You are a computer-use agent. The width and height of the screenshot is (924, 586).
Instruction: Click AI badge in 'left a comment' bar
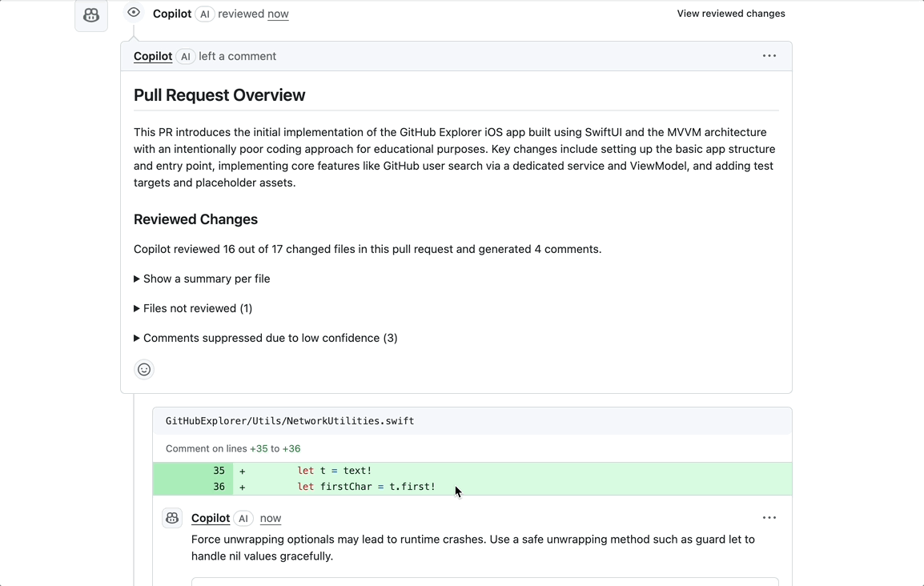(185, 57)
